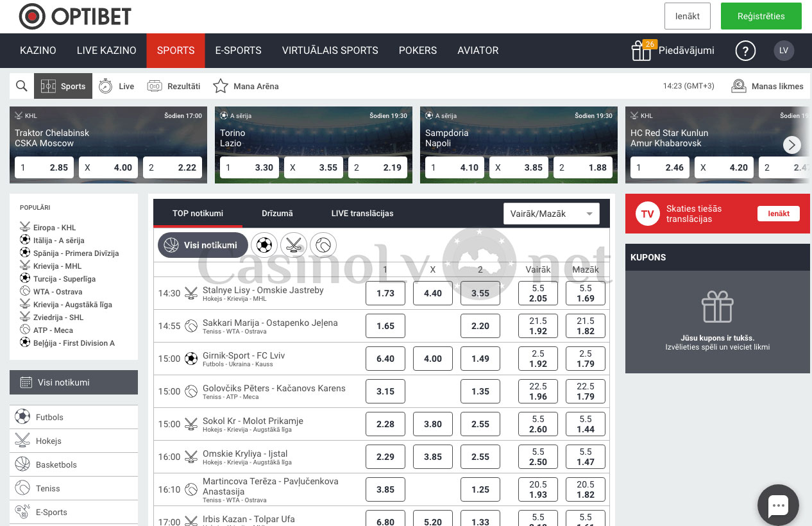Screen dimensions: 812x526
Task: Select odds 1.73 for Stalnye Lisy
Action: [385, 293]
